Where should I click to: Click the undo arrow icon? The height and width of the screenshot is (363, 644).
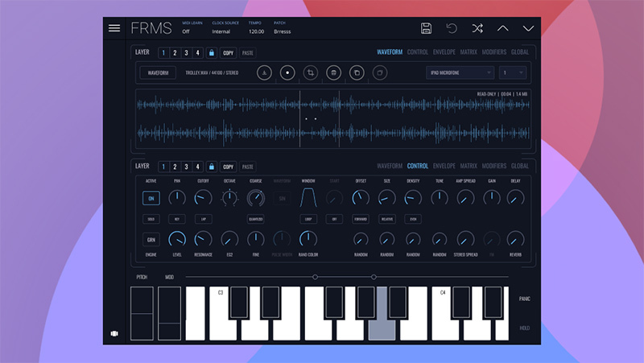(x=452, y=28)
